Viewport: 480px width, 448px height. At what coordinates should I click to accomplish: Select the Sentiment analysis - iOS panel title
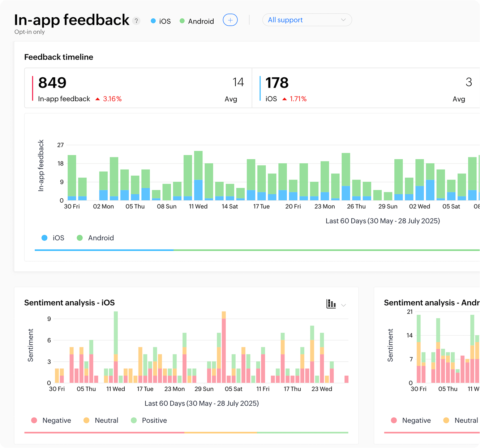[x=69, y=302]
